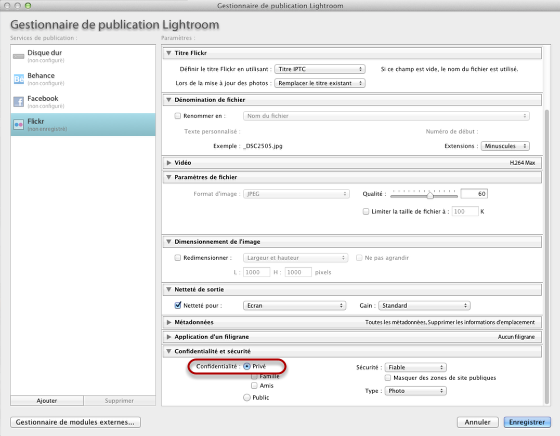Click the Flickr service icon
The width and height of the screenshot is (560, 436).
point(19,125)
